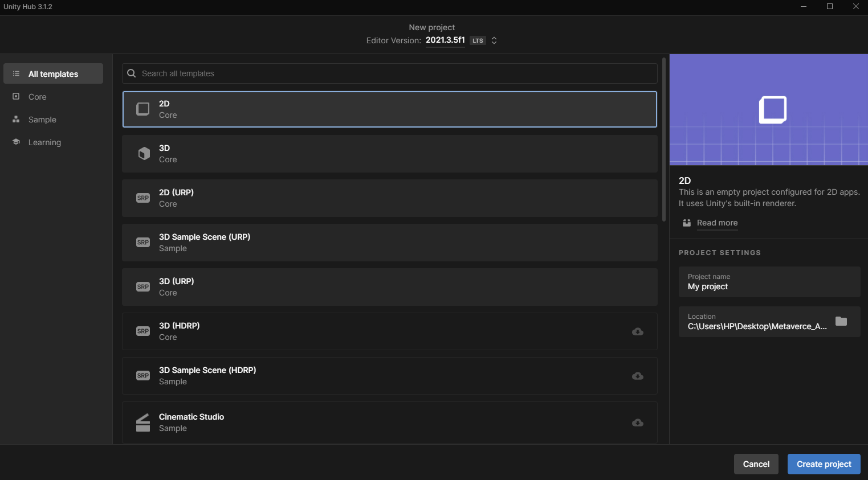Minimize the Unity Hub window
The height and width of the screenshot is (480, 868).
coord(804,6)
